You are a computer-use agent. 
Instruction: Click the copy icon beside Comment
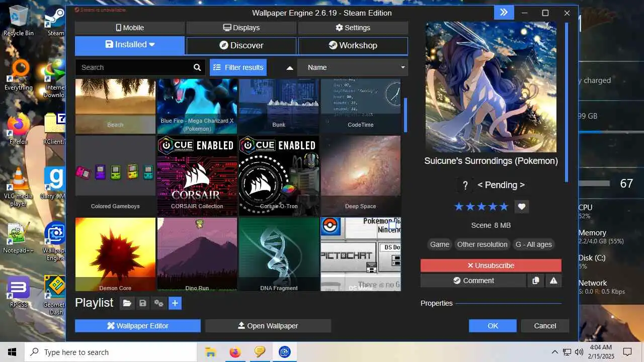point(536,281)
